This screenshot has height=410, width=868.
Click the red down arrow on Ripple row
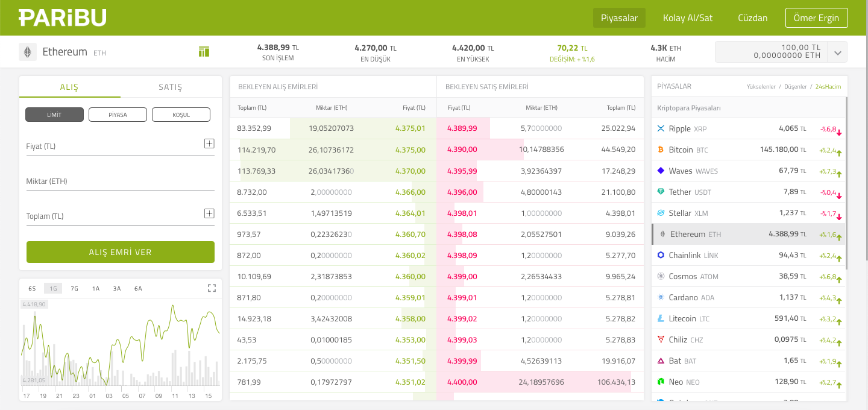[x=839, y=132]
